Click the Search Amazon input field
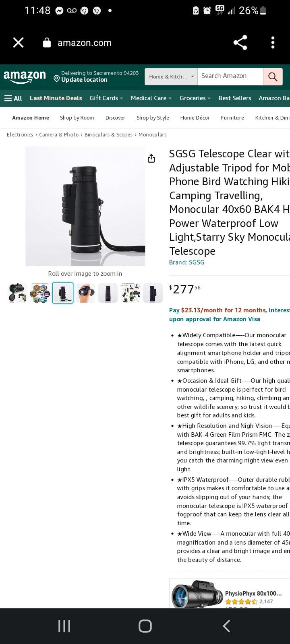This screenshot has width=290, height=644. [x=230, y=76]
